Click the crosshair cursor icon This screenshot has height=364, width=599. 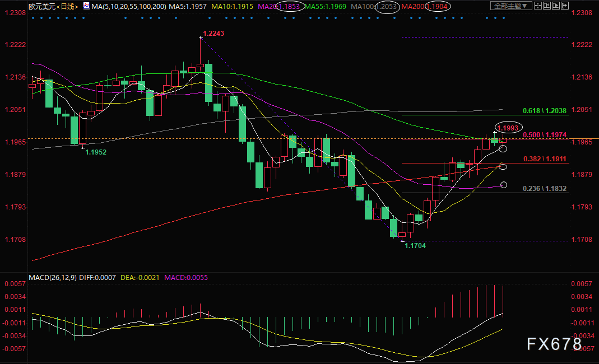coord(538,6)
